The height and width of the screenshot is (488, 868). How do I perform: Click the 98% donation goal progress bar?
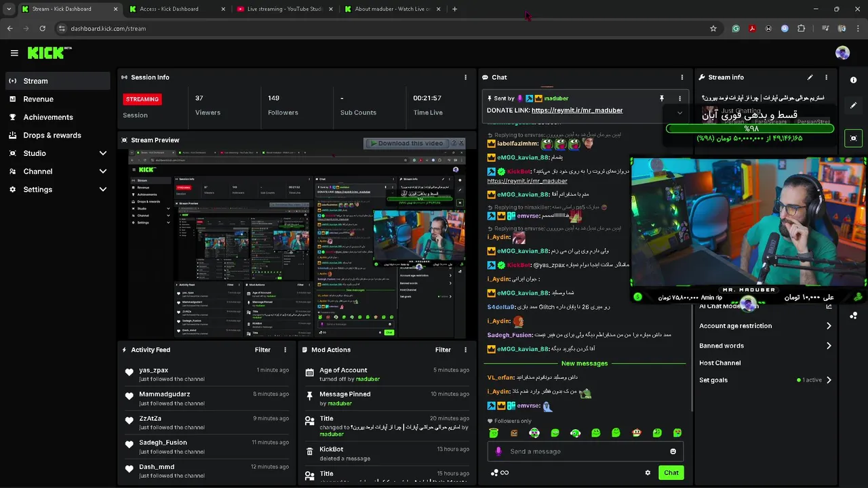click(x=749, y=128)
